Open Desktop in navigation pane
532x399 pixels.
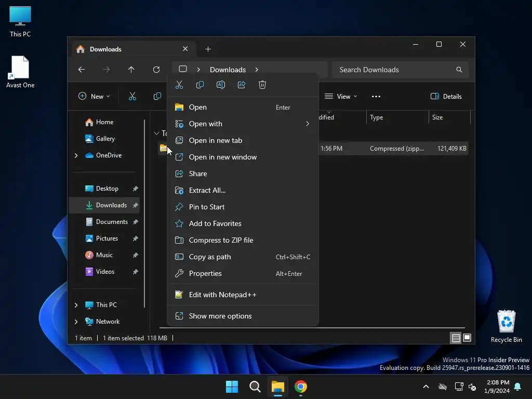coord(107,189)
